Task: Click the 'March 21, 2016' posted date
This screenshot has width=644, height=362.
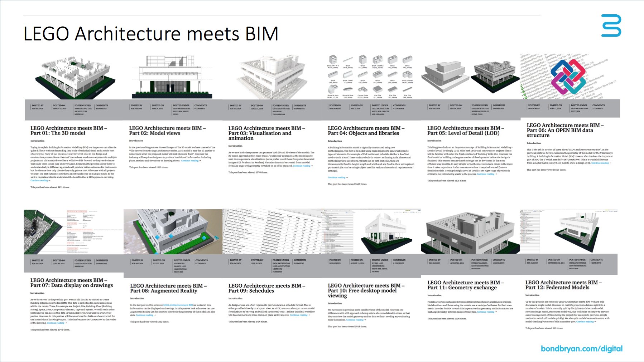Action: point(59,109)
